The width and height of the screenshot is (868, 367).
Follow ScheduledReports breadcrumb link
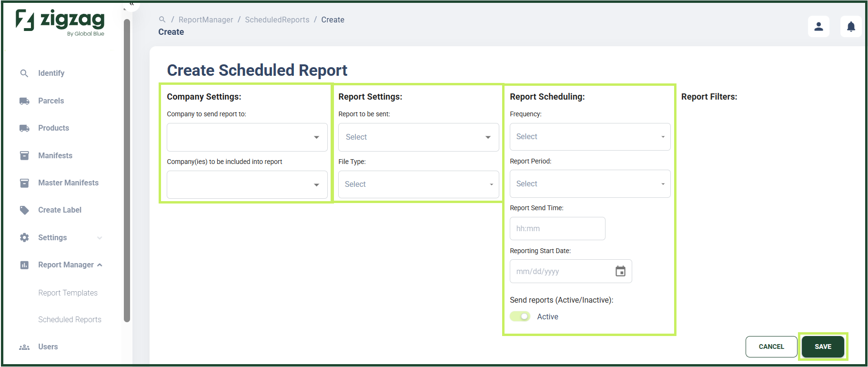(277, 20)
